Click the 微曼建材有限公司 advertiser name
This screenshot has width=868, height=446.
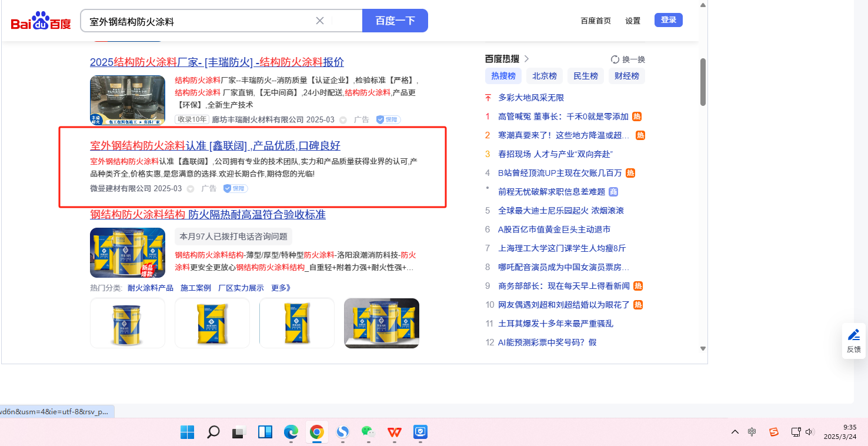121,188
